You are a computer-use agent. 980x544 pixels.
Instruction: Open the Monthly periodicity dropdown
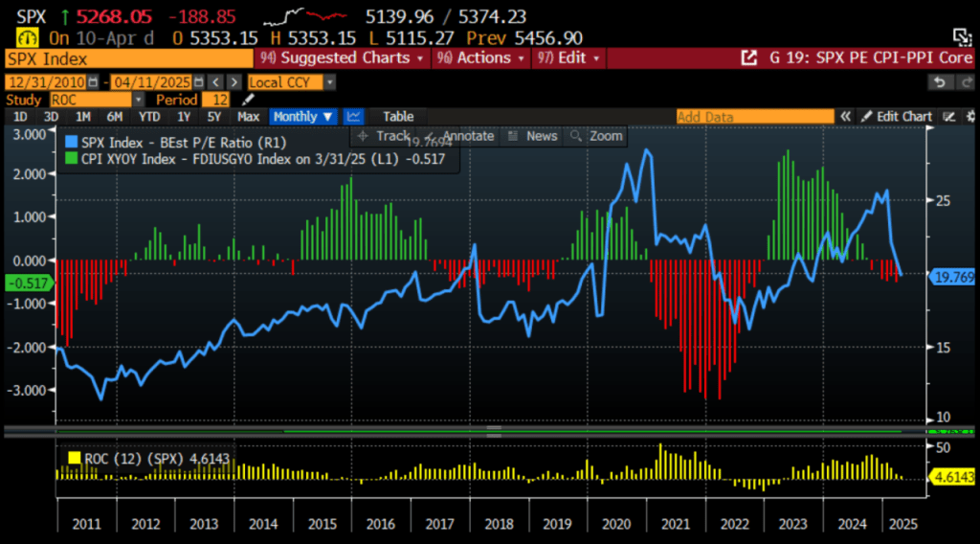(x=302, y=117)
